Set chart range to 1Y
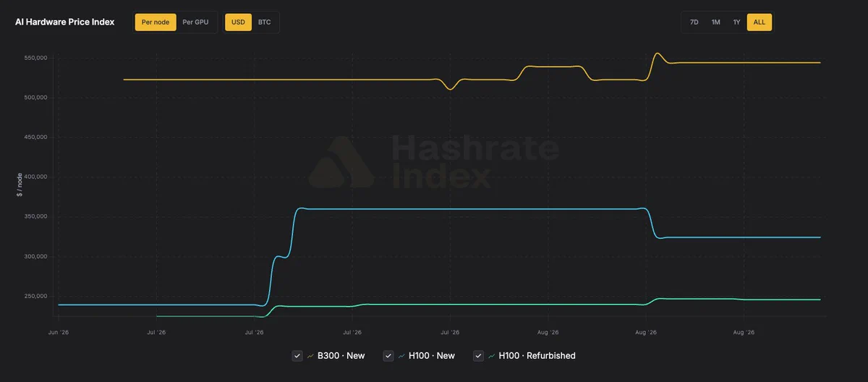 pos(736,22)
